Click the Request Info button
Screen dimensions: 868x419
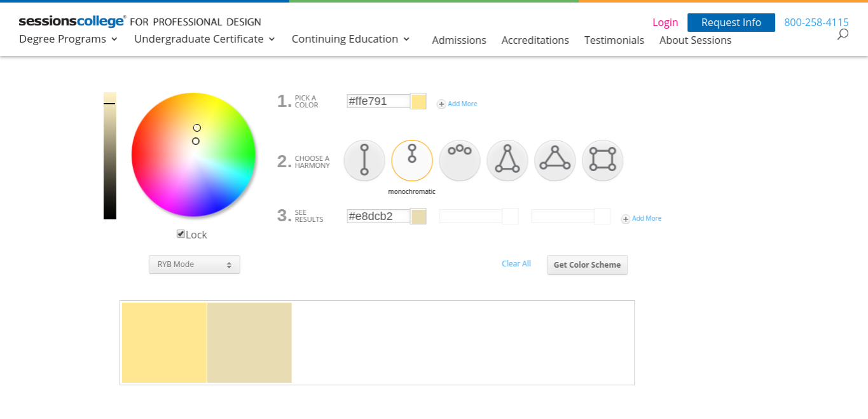click(731, 22)
